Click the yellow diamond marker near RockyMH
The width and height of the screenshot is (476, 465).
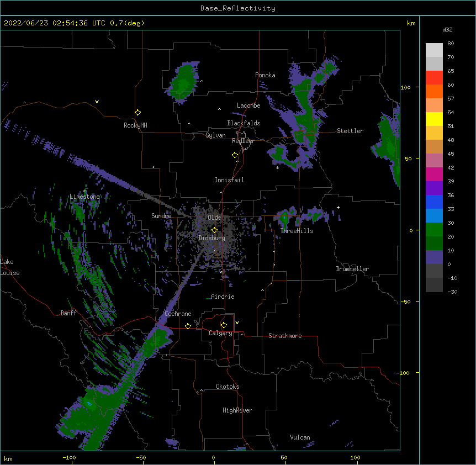137,113
